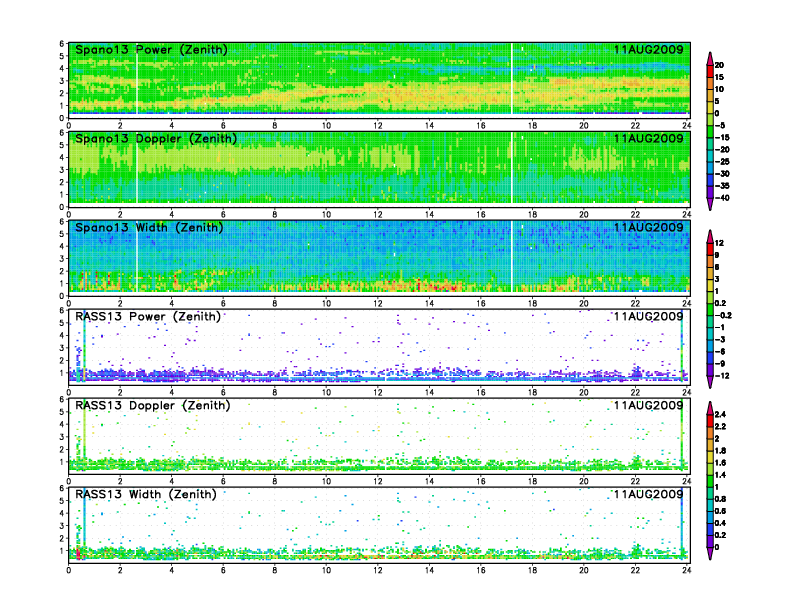Screen dimensions: 792x612
Task: Click the height 6 tick on Spano13 Power y-axis
Action: pos(62,44)
